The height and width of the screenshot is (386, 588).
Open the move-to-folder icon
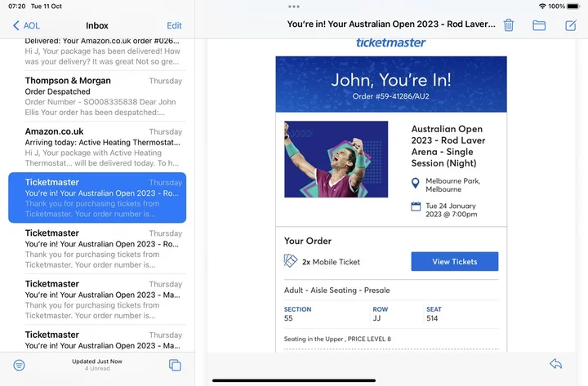539,25
